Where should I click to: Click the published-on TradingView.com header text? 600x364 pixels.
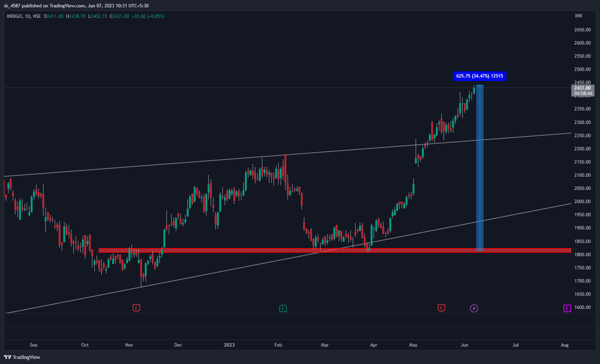point(76,6)
